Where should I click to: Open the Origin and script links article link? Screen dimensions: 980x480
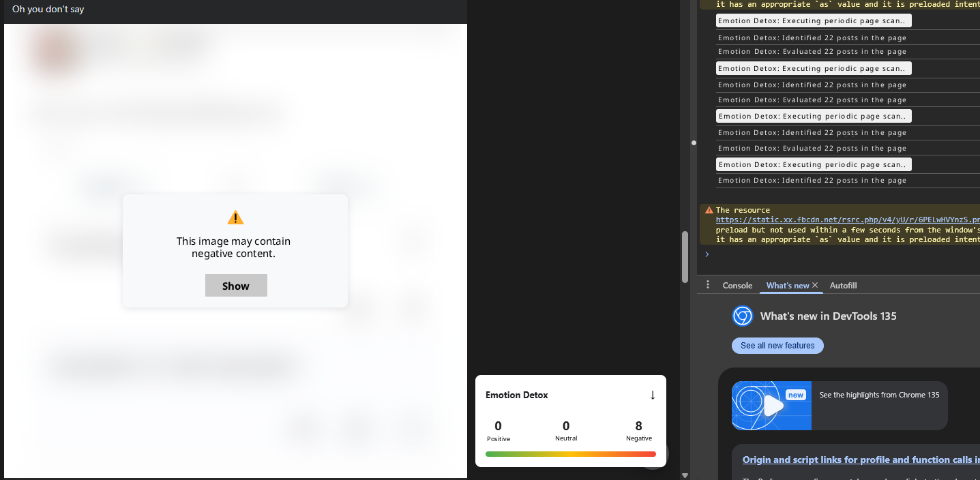(861, 460)
